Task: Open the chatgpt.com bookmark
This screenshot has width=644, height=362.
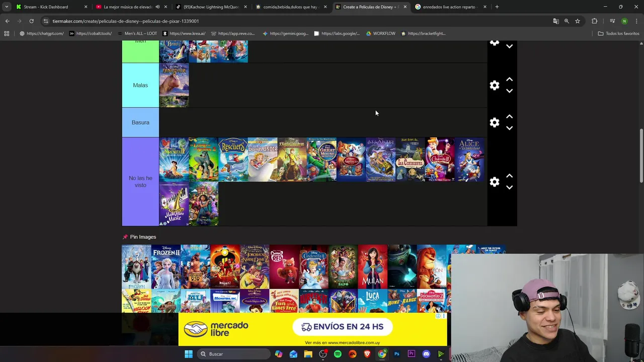Action: point(42,34)
